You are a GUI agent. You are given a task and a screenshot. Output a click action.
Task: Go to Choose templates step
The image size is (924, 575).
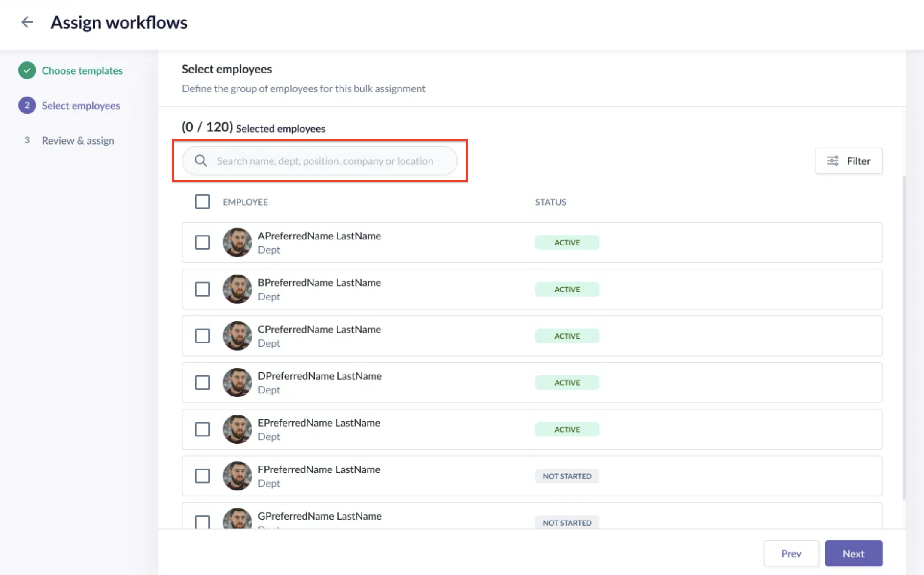[x=82, y=70]
